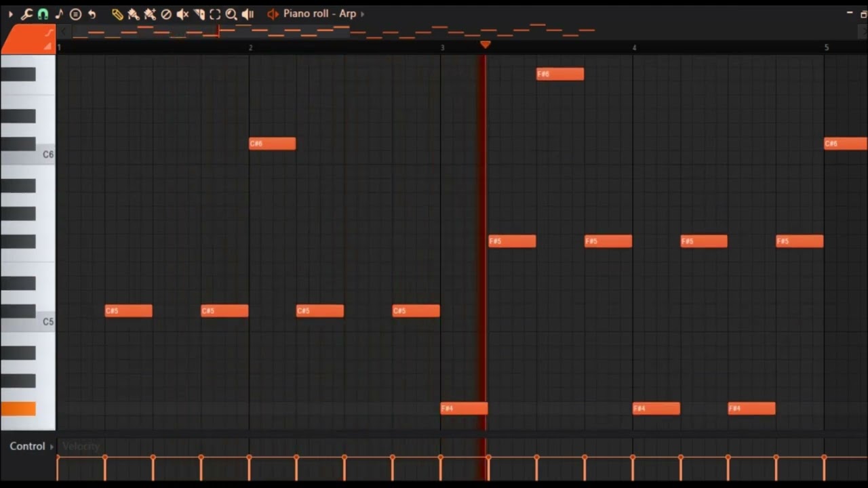This screenshot has height=488, width=868.
Task: Select the first C#5 note
Action: pyautogui.click(x=129, y=311)
